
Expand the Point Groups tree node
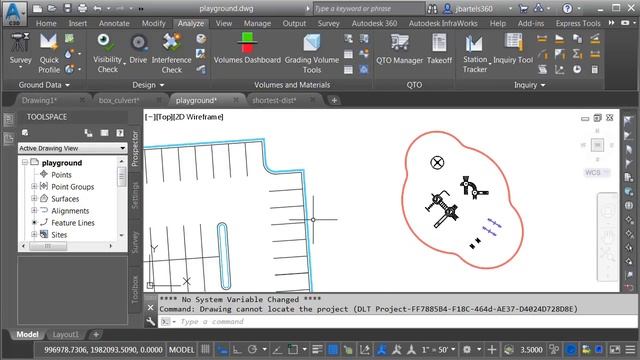tap(34, 186)
